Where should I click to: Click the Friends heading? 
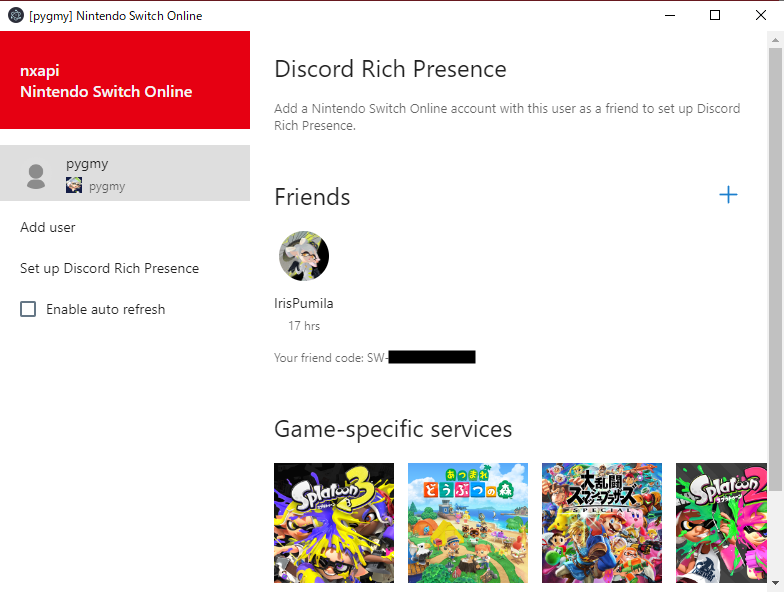click(312, 197)
